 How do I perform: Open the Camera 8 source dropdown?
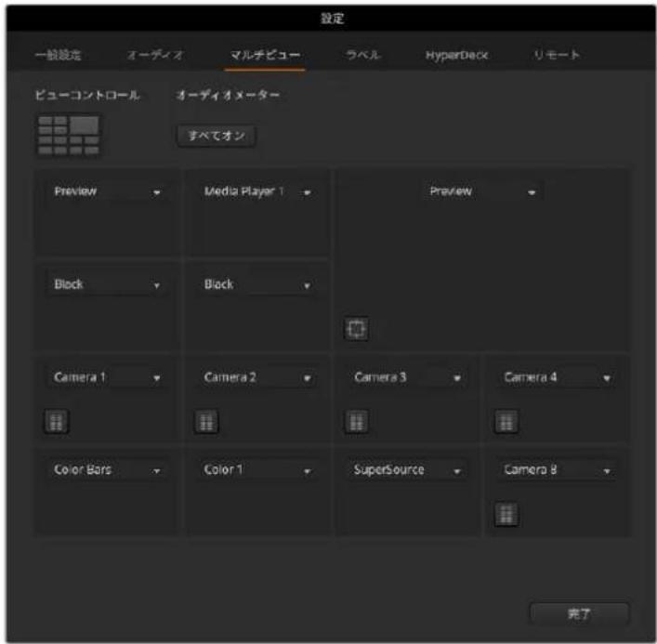coord(557,470)
